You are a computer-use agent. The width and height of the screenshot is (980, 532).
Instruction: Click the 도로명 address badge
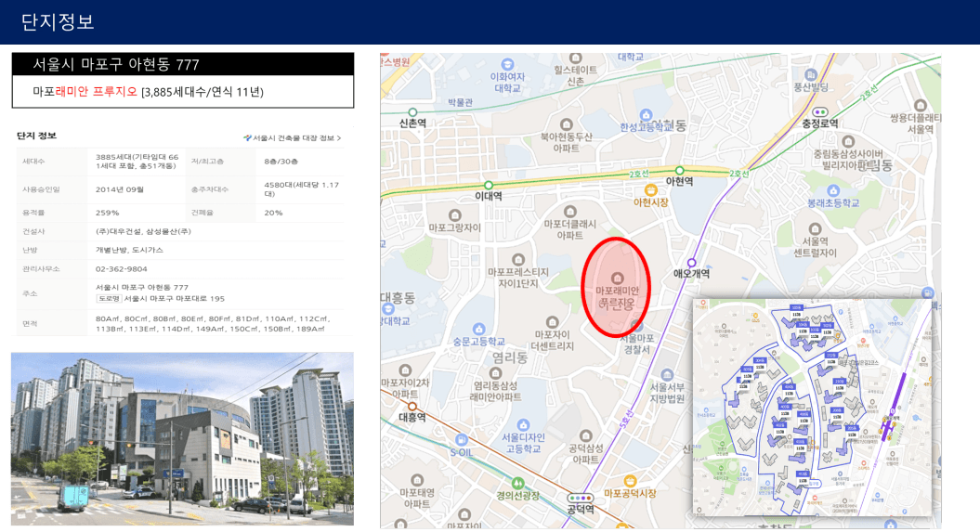click(x=109, y=298)
